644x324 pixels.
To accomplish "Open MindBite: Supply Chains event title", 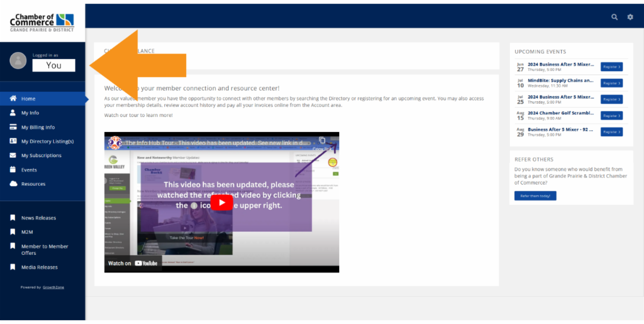I will pos(561,80).
